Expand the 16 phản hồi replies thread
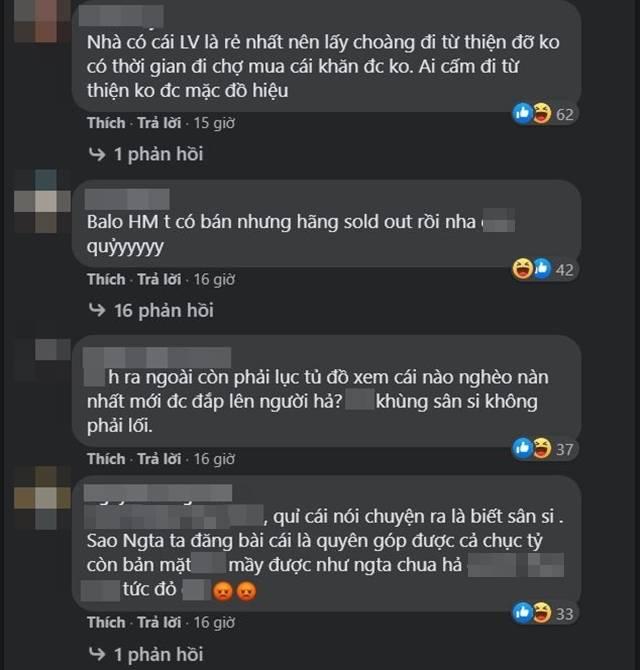 (151, 311)
